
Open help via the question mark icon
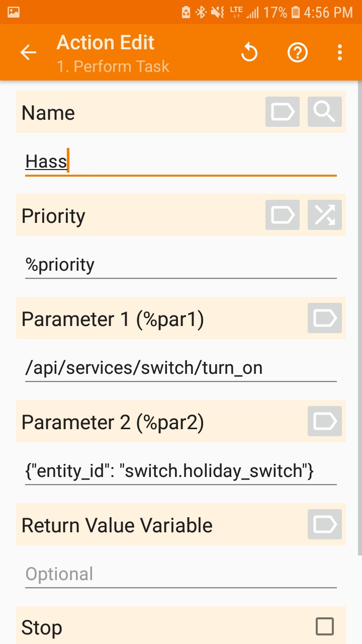point(297,52)
